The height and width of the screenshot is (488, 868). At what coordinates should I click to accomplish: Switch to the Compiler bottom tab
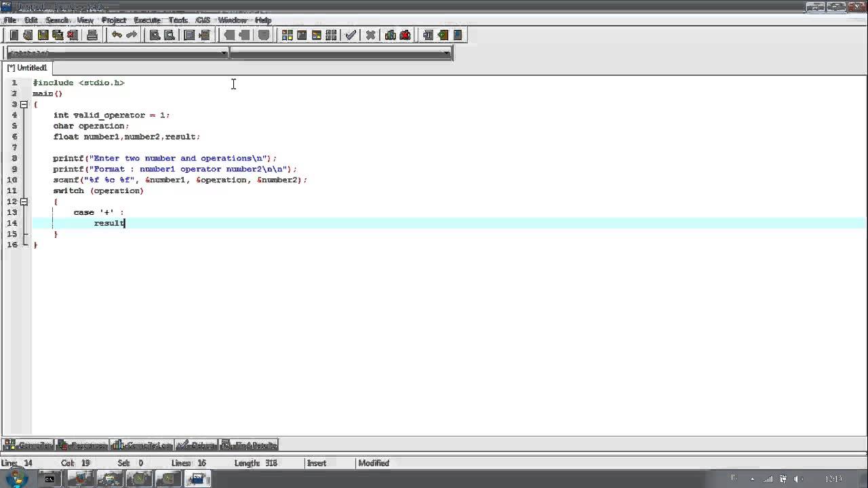point(28,445)
